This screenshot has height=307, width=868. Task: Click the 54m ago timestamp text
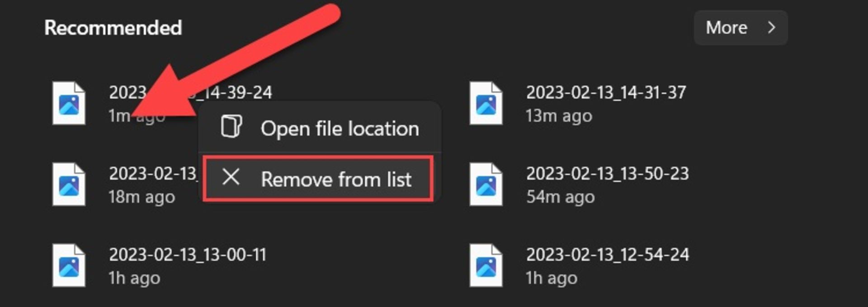[x=560, y=197]
